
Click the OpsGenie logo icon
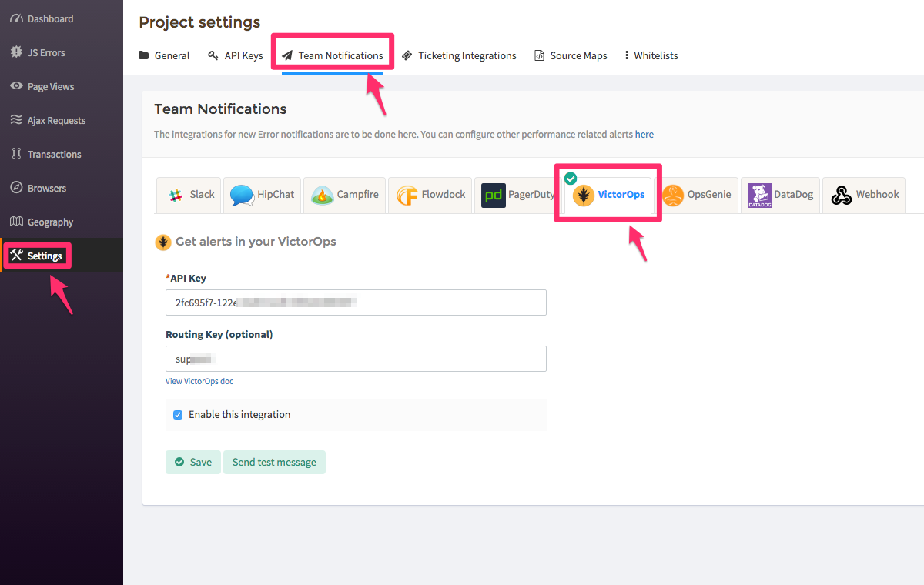(x=673, y=196)
